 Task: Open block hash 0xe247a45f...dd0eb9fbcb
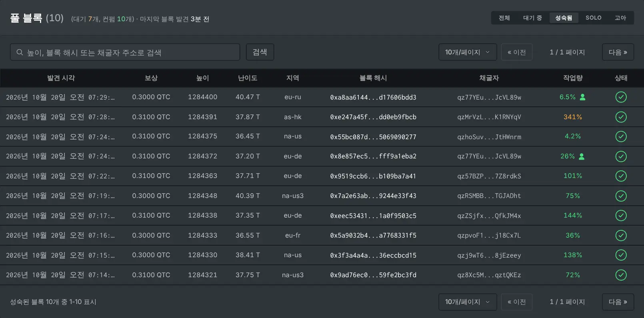373,117
